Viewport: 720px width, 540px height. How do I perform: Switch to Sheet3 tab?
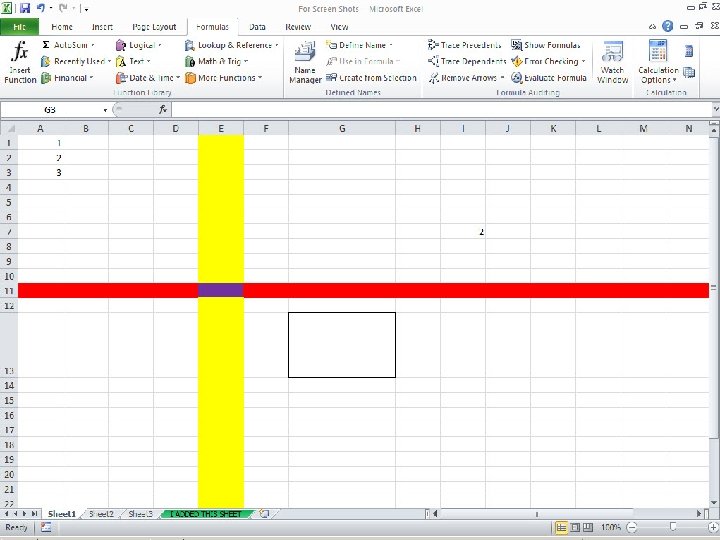(x=140, y=514)
